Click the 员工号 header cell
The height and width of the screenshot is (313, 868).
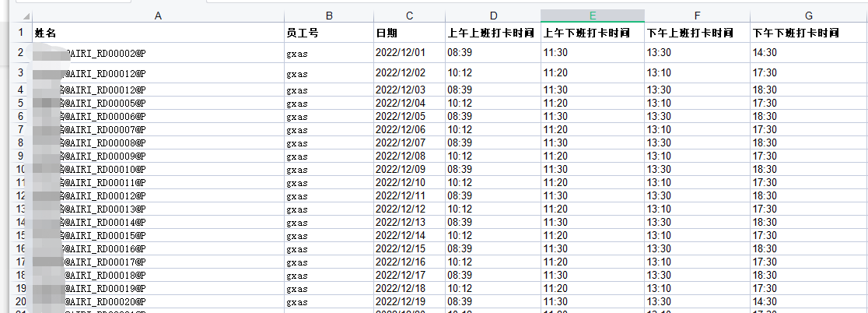(329, 33)
